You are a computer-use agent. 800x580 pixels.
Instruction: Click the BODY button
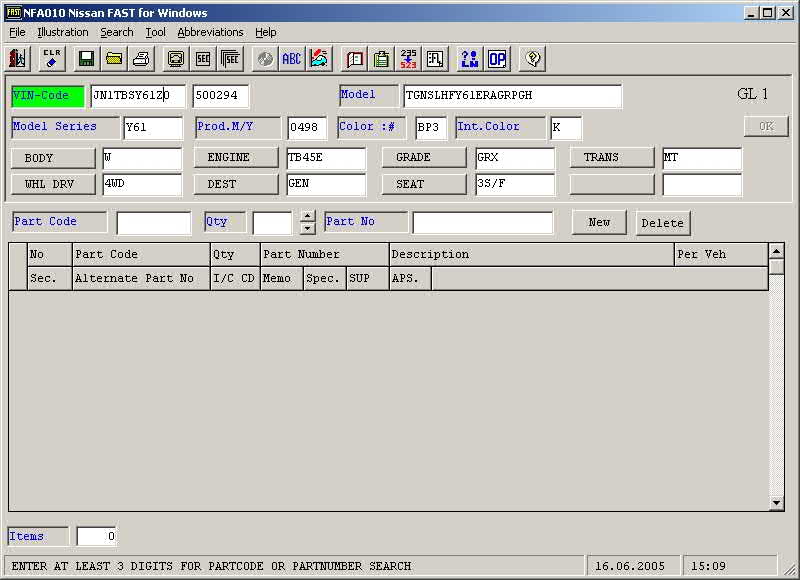click(x=53, y=158)
